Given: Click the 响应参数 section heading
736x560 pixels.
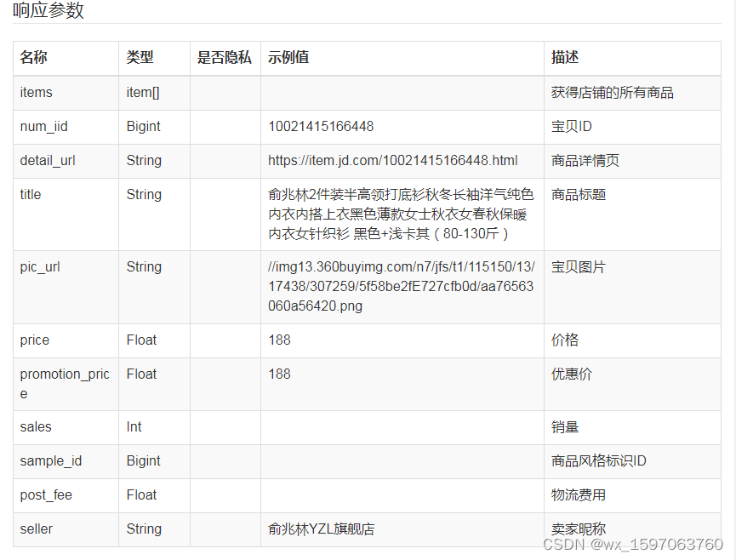Looking at the screenshot, I should click(48, 10).
